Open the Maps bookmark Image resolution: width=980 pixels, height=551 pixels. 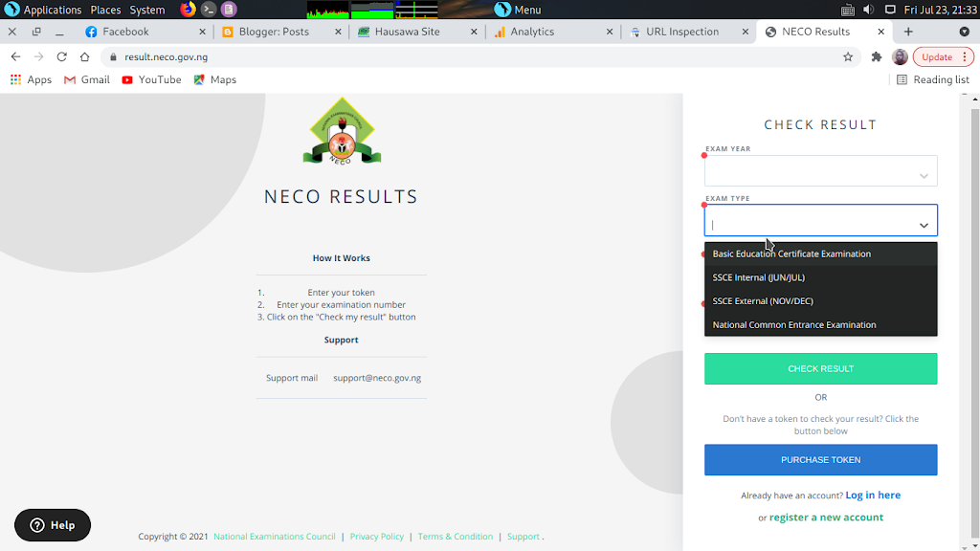(215, 80)
